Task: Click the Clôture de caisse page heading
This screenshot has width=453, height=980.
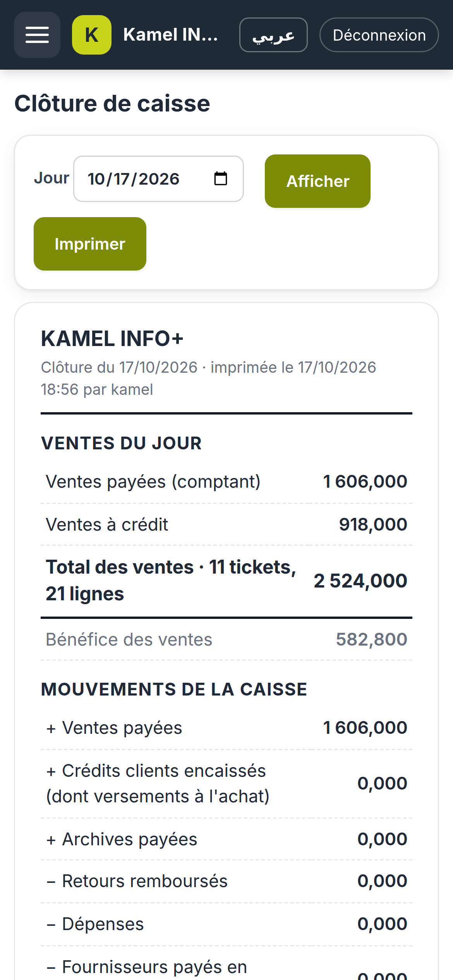Action: [112, 104]
